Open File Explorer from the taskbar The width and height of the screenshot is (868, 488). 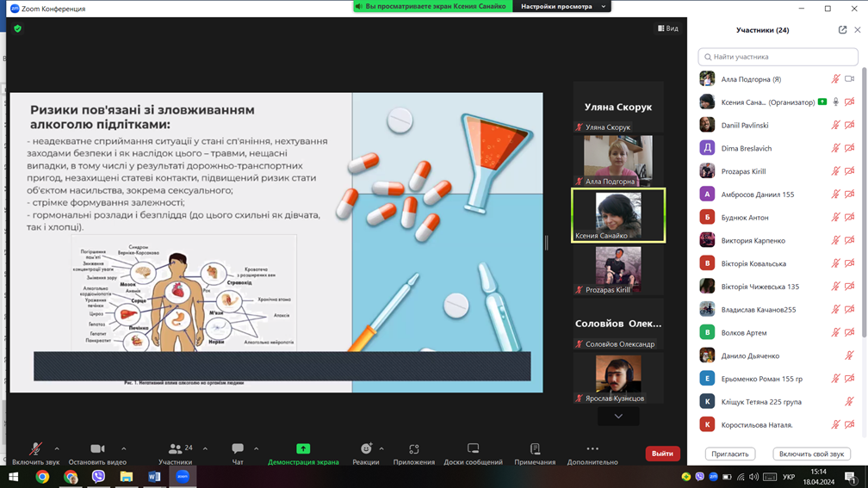coord(127,477)
